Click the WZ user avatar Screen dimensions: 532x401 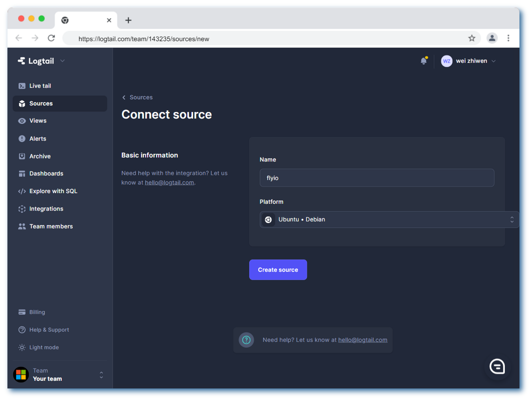click(x=446, y=61)
